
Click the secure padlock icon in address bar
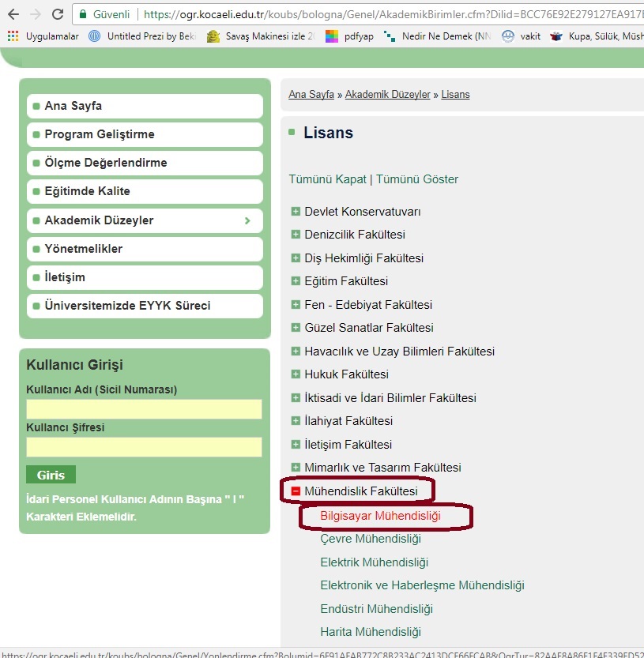coord(83,14)
